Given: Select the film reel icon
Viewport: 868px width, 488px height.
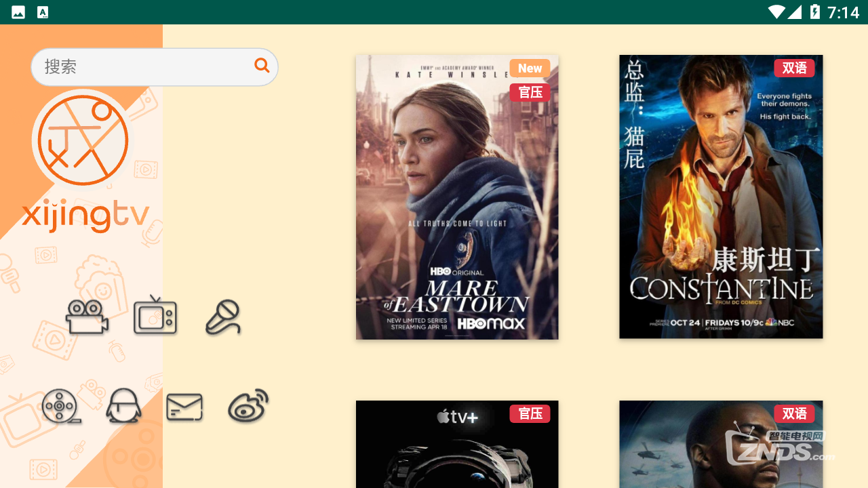Looking at the screenshot, I should pyautogui.click(x=61, y=407).
